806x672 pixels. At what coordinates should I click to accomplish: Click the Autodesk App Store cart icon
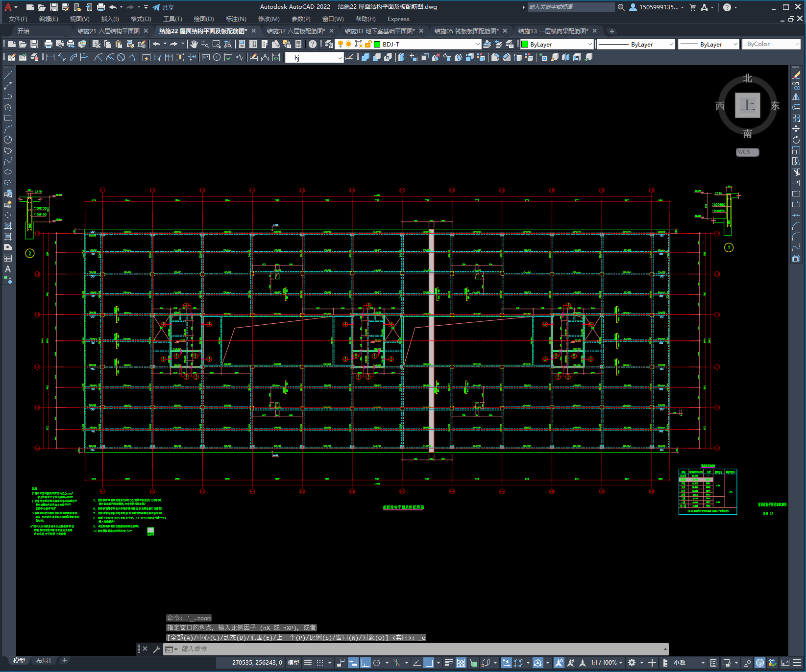point(692,7)
